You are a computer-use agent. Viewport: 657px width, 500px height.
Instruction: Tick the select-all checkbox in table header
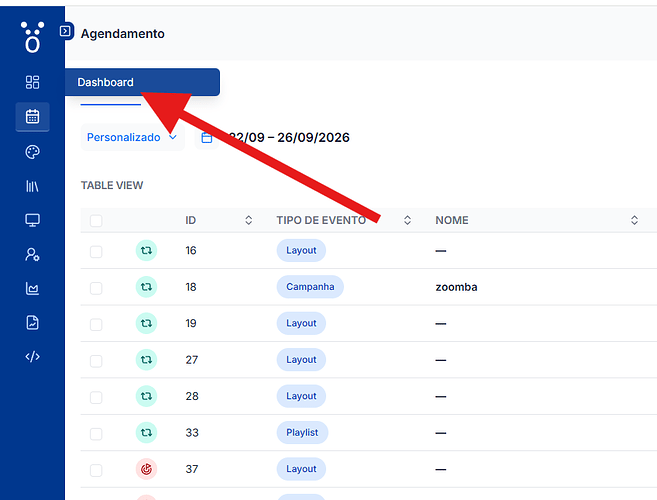(96, 221)
